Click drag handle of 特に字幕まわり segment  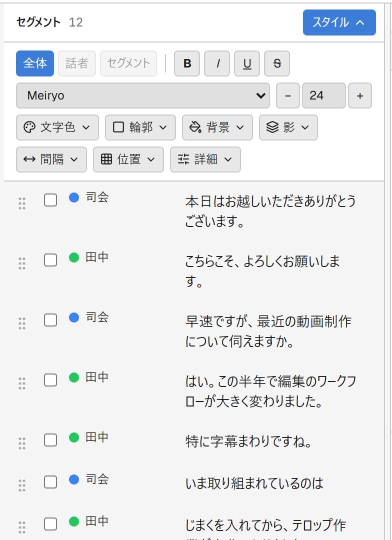click(22, 443)
